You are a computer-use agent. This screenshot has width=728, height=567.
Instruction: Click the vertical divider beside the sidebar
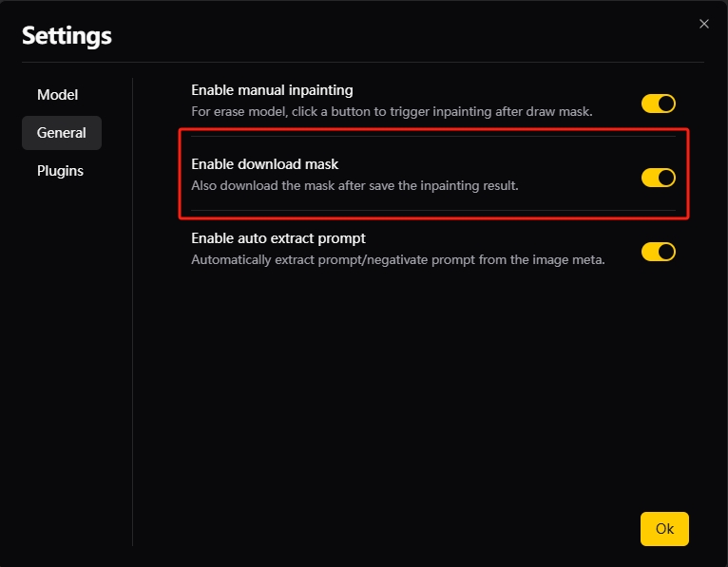click(132, 313)
